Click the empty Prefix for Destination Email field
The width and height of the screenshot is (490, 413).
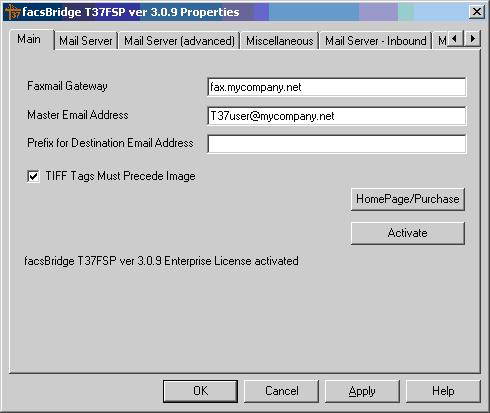pyautogui.click(x=336, y=144)
